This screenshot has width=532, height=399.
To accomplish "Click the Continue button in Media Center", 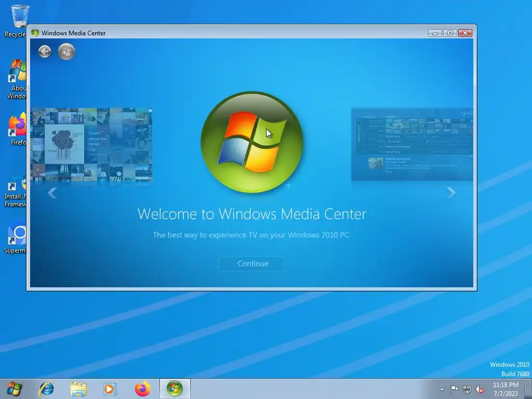I will (251, 263).
